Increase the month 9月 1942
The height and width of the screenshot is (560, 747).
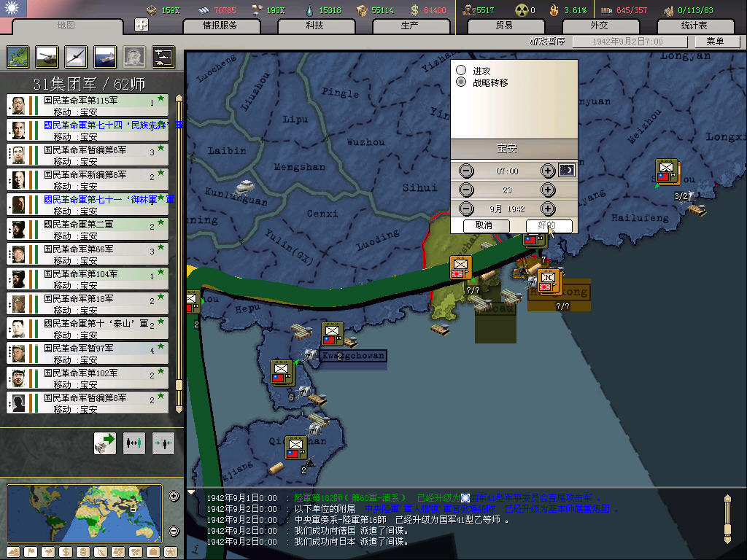click(548, 209)
